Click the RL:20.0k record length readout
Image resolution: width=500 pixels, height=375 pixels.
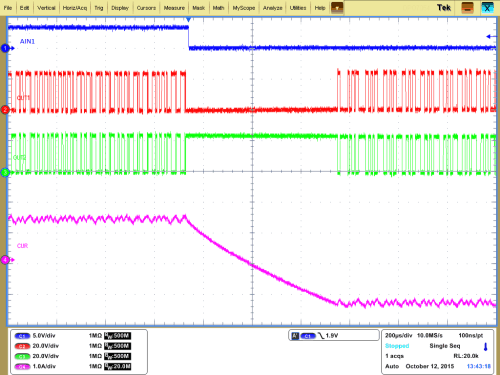[x=466, y=356]
